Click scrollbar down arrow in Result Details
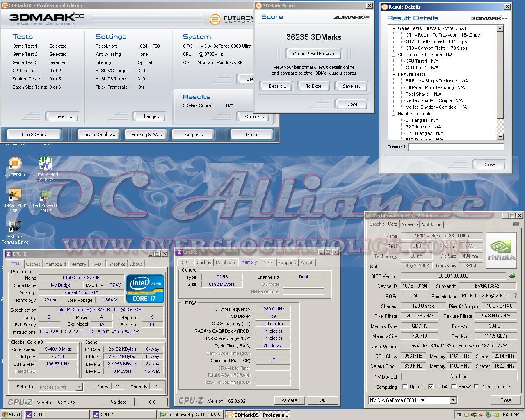This screenshot has width=525, height=420. pos(500,137)
